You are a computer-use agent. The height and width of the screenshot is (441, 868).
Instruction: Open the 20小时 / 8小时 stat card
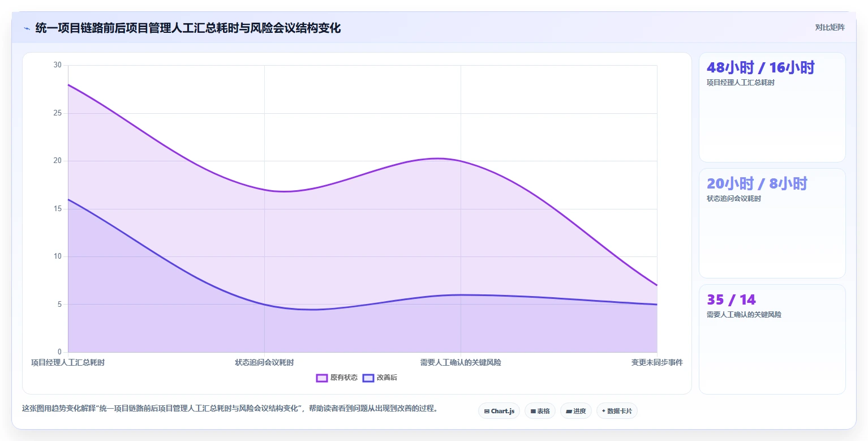772,223
